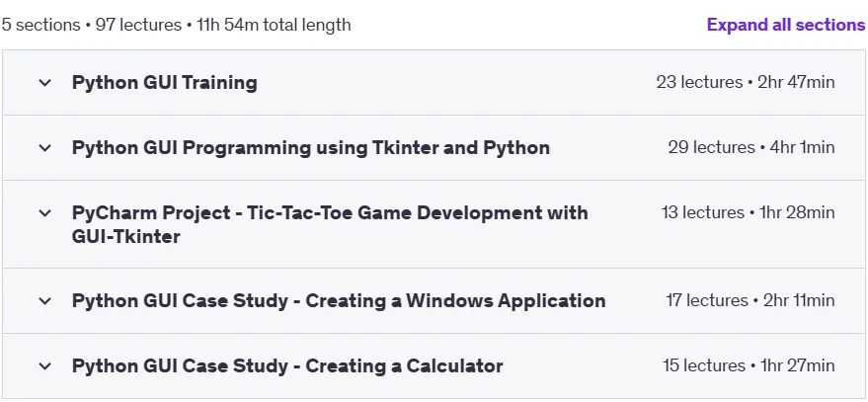Image resolution: width=868 pixels, height=402 pixels.
Task: Click the 5 sections summary text
Action: pos(40,25)
